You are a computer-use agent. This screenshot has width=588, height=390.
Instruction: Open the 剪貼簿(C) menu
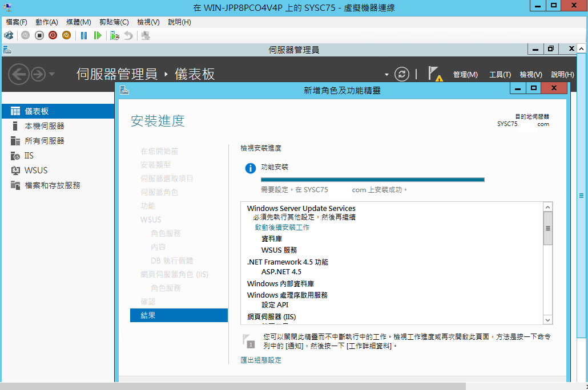114,22
